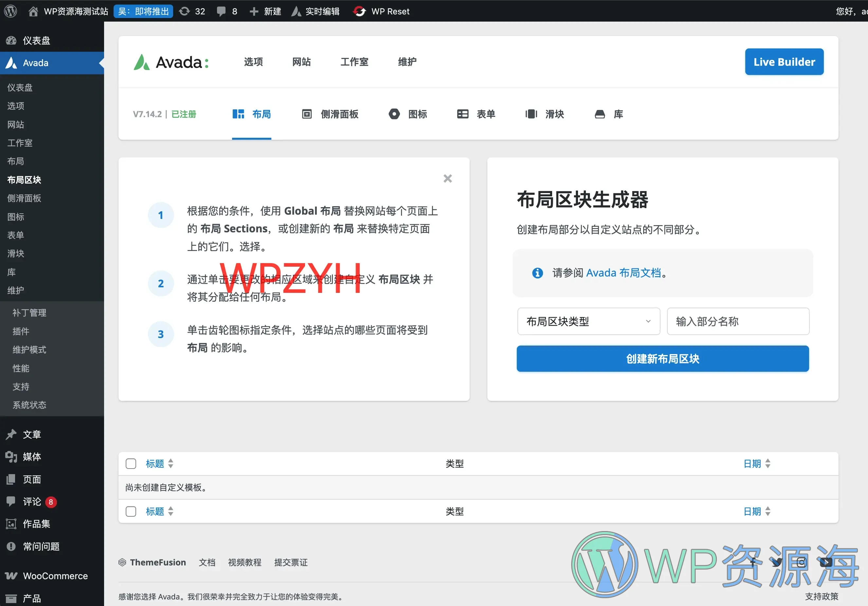This screenshot has height=606, width=868.
Task: Click the Live Builder button
Action: point(784,62)
